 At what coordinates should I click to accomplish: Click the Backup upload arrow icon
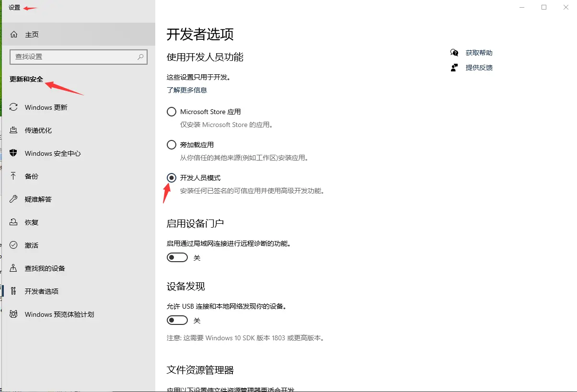14,176
